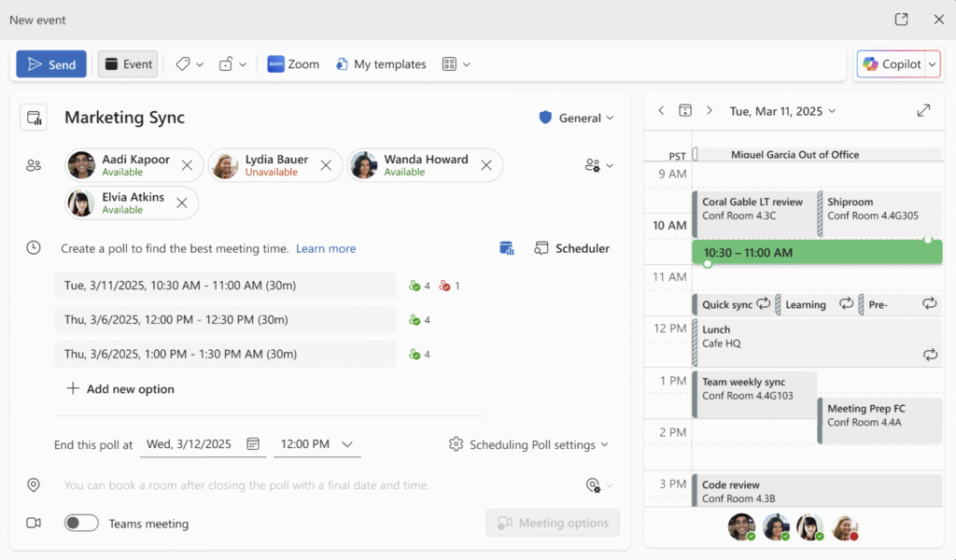Jump to today in calendar panel
Image resolution: width=956 pixels, height=560 pixels.
685,111
